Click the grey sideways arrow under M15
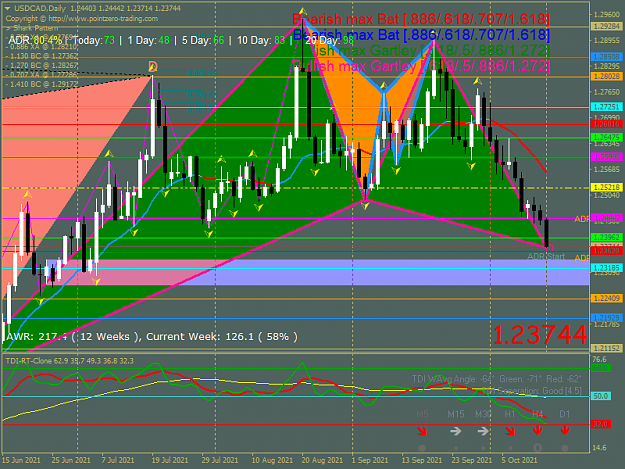625x469 pixels. tap(456, 431)
